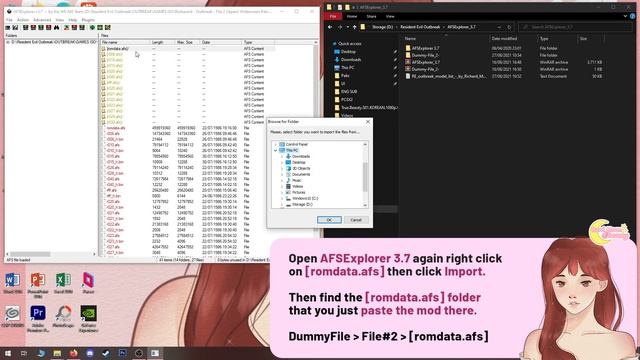Switch to Home tab in File Explorer

[x=352, y=16]
